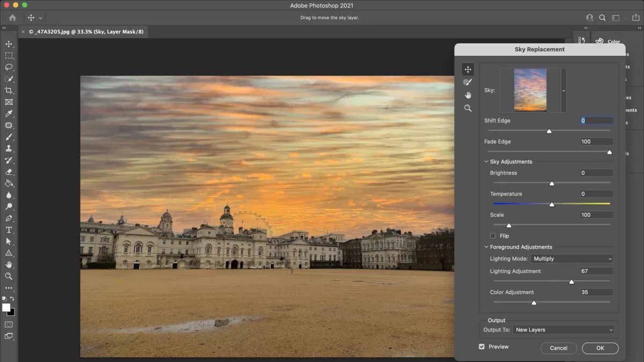Select the Lasso tool in left toolbar
The width and height of the screenshot is (644, 362).
pyautogui.click(x=9, y=67)
